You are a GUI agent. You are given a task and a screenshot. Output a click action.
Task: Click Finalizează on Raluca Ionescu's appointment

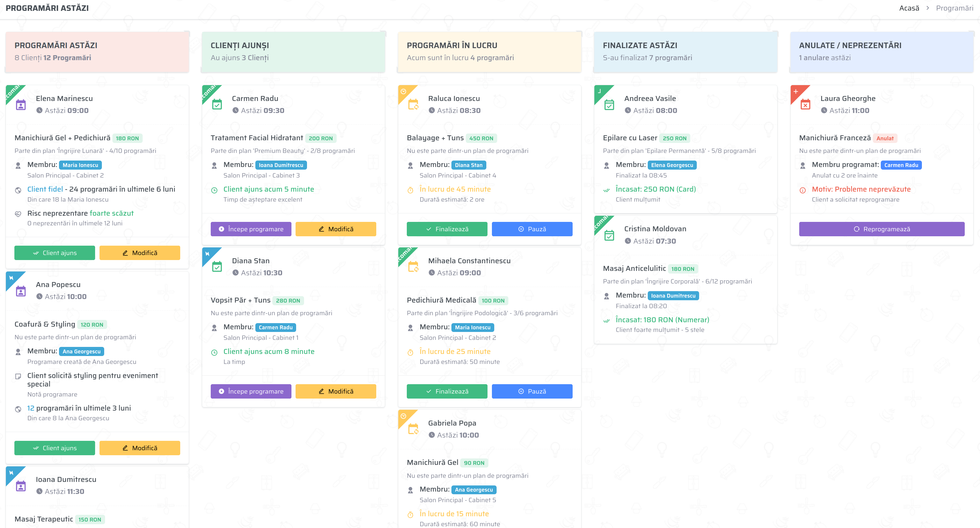click(x=447, y=229)
